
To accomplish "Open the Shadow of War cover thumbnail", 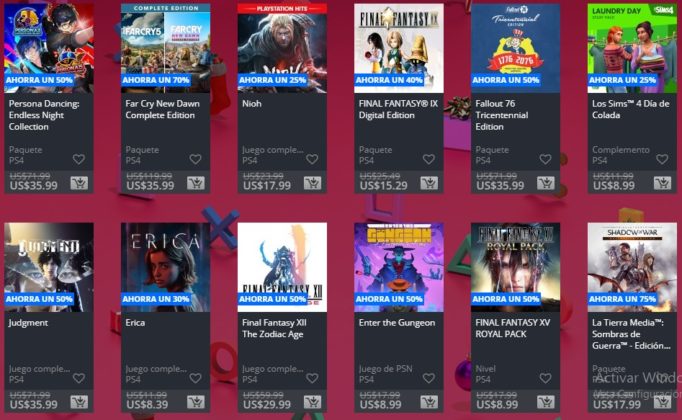I will pos(632,267).
